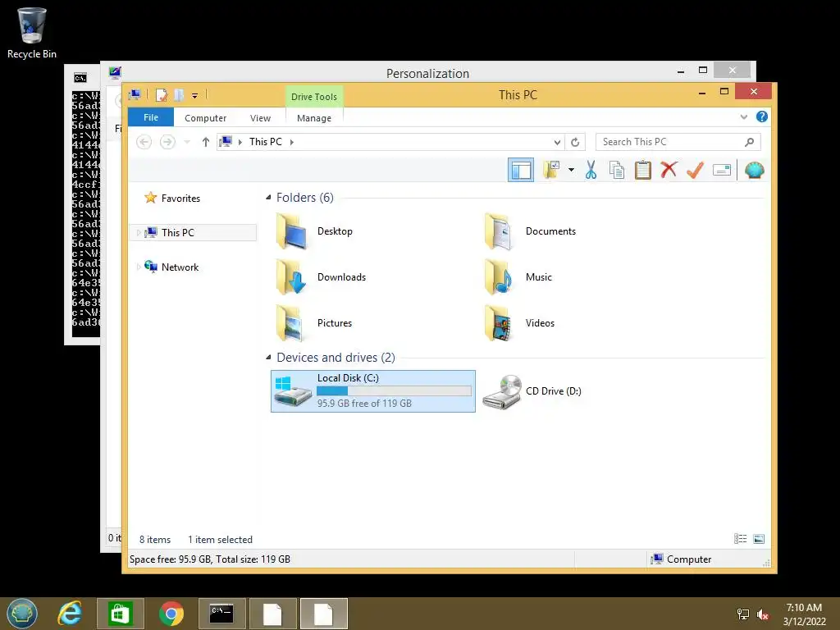Open Google Chrome from the taskbar

pos(171,614)
